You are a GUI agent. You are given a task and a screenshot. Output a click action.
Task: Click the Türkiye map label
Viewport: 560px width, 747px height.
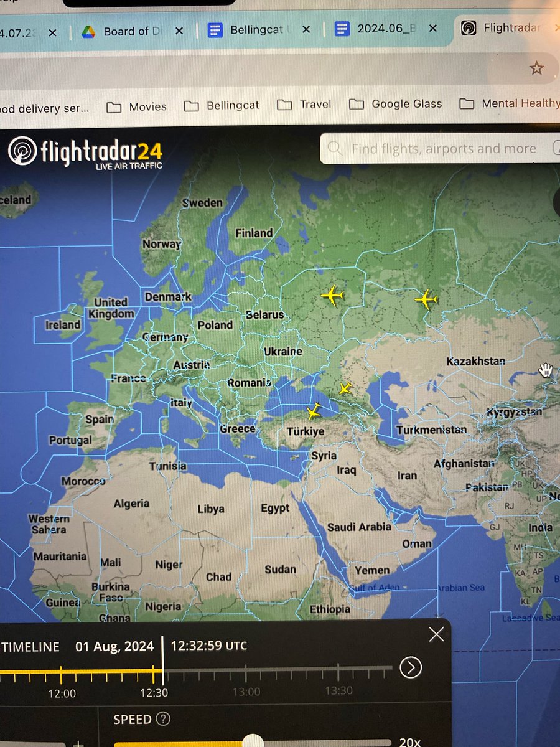coord(306,431)
